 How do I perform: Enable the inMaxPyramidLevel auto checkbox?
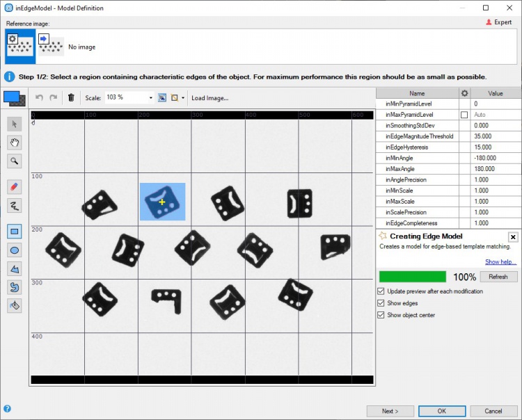(464, 115)
